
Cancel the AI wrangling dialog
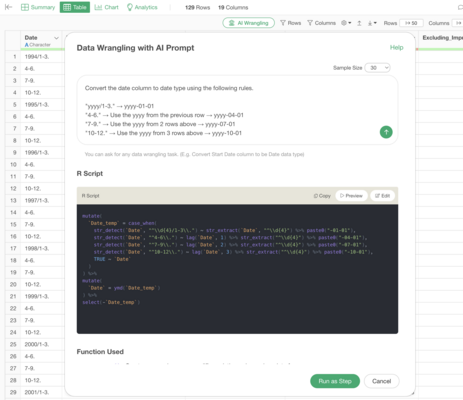pos(381,381)
